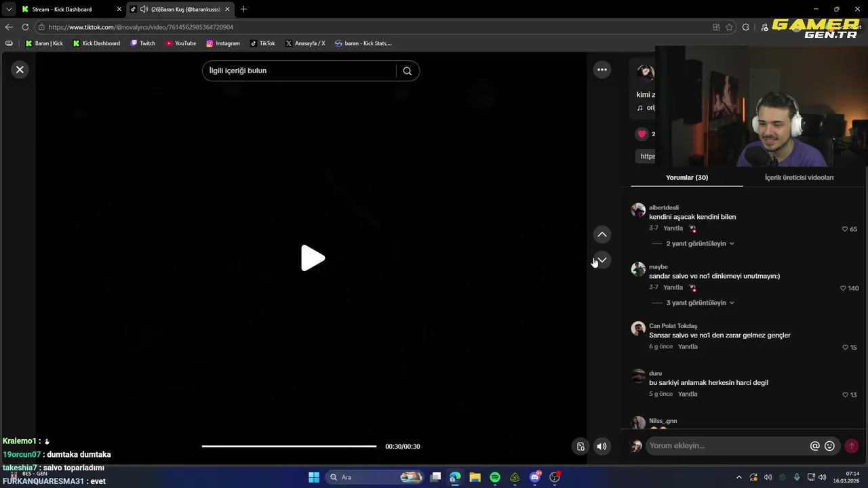Open Spotify from taskbar
Image resolution: width=868 pixels, height=488 pixels.
[495, 477]
